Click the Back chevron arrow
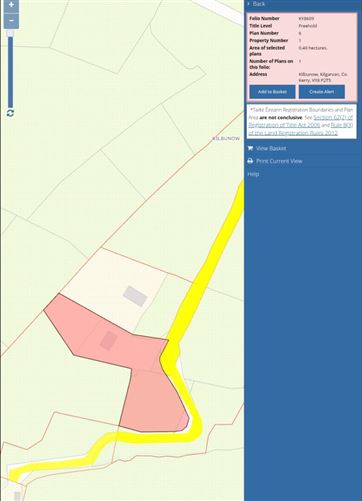 point(249,4)
